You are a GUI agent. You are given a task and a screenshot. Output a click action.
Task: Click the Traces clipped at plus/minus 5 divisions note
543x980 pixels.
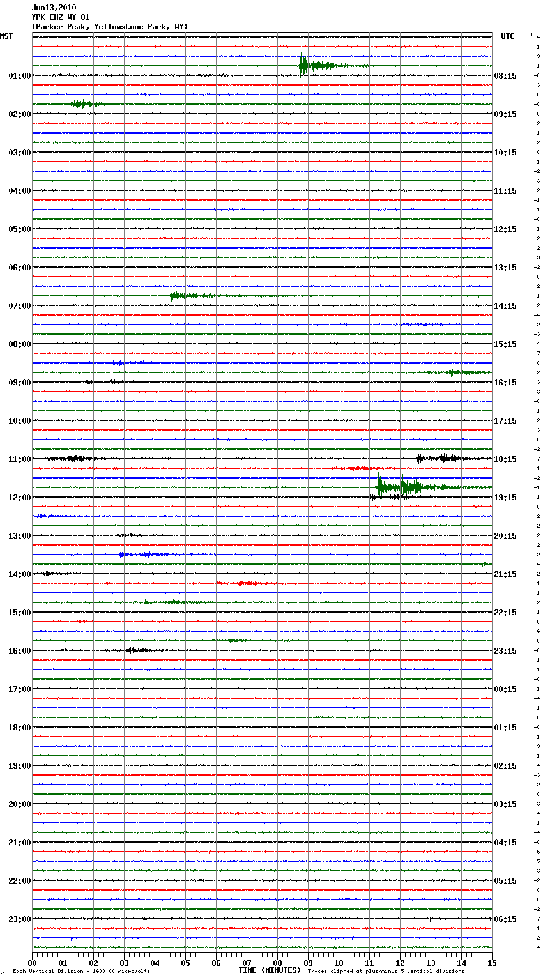(x=386, y=972)
